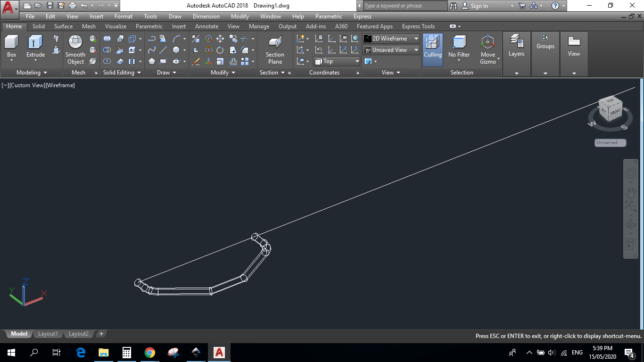Expand the Solid Editing panel
Image resolution: width=644 pixels, height=362 pixels.
coord(123,73)
